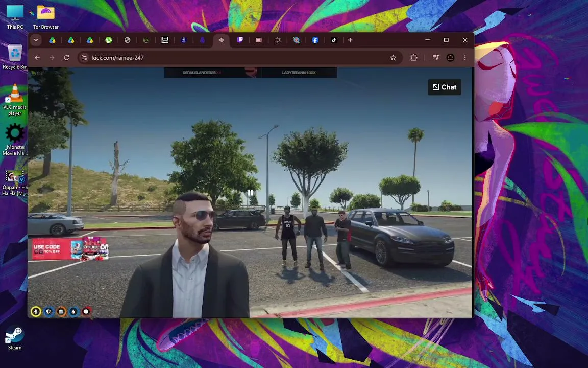Select the _Monster Movie Ma... desktop file
Viewport: 588px width, 368px height.
click(x=15, y=140)
